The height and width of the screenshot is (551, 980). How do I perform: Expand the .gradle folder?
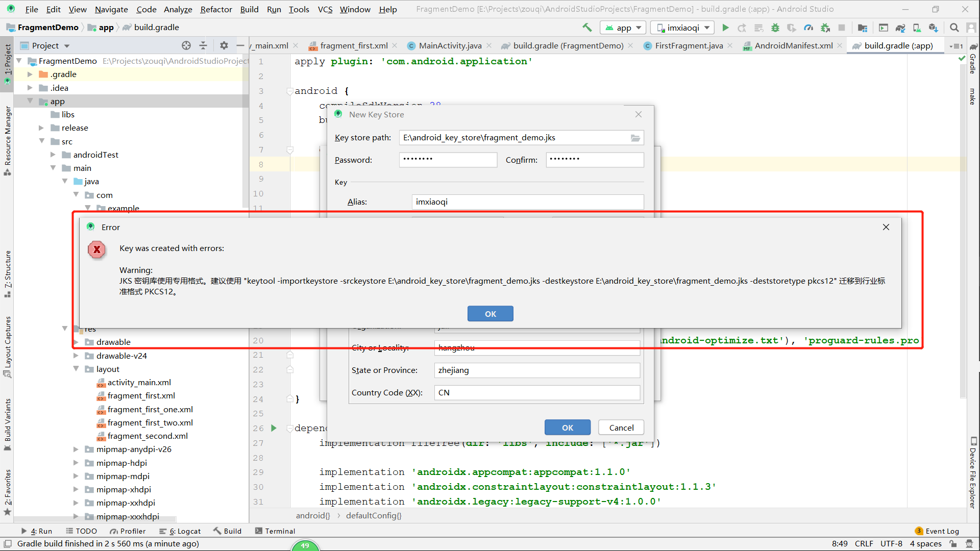pos(30,74)
